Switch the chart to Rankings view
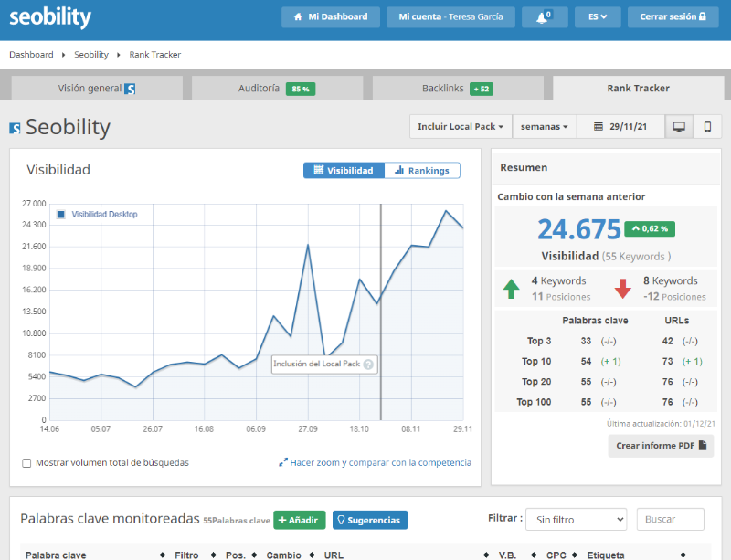This screenshot has width=731, height=560. 422,171
